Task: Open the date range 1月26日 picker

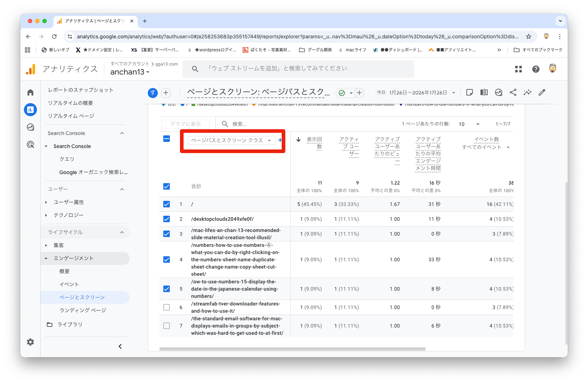Action: coord(418,93)
